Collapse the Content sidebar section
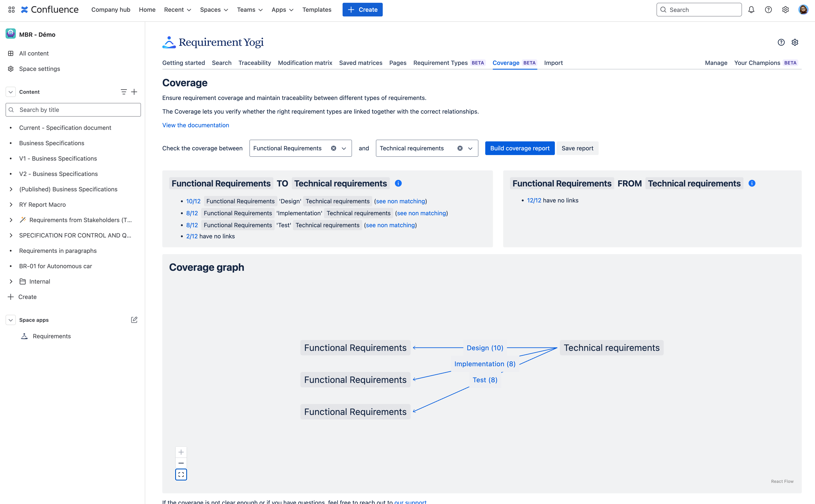The image size is (815, 504). [x=11, y=92]
